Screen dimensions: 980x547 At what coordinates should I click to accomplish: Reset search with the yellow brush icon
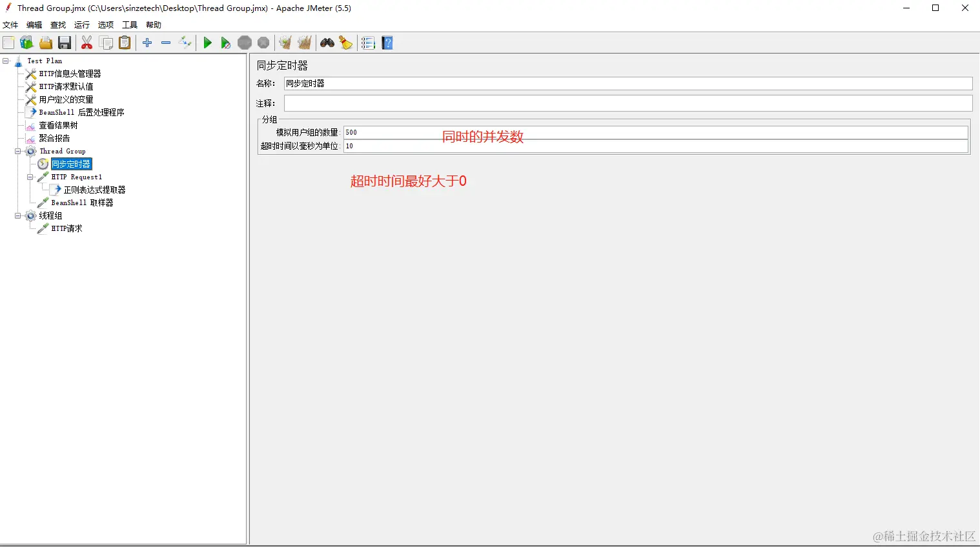346,43
